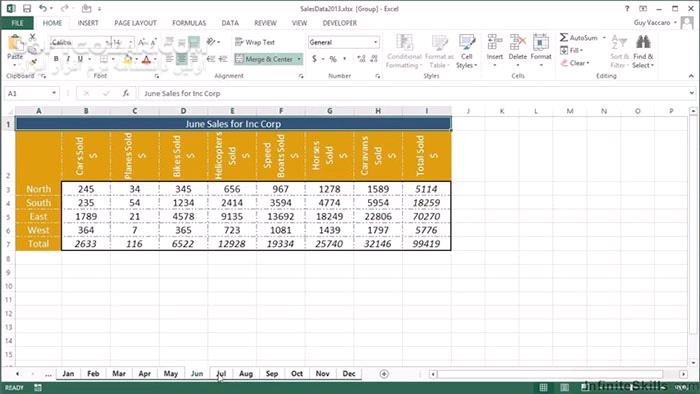Select cell with value 70270
Image resolution: width=700 pixels, height=394 pixels.
tap(426, 216)
